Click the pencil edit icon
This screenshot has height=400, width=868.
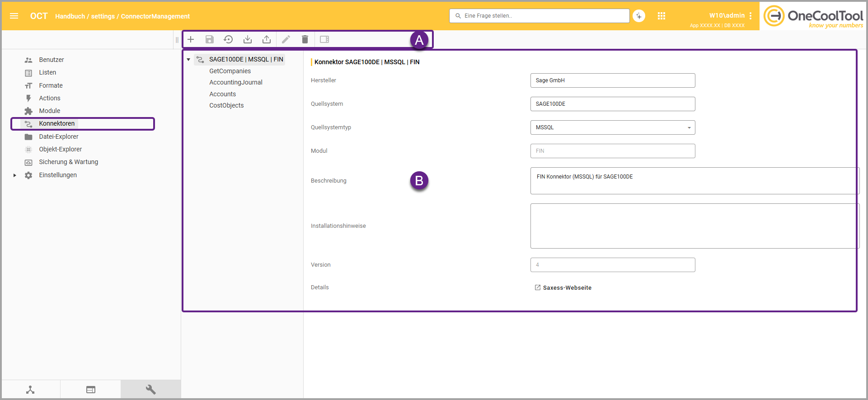click(286, 39)
